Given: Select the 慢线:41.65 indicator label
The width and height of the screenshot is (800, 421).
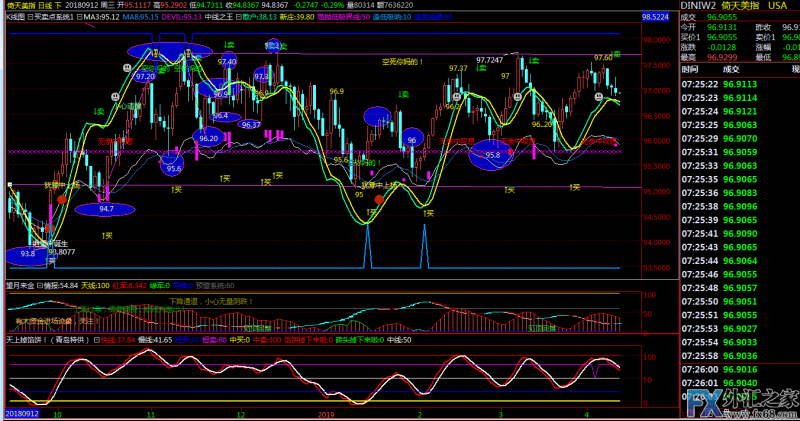Looking at the screenshot, I should [x=155, y=340].
